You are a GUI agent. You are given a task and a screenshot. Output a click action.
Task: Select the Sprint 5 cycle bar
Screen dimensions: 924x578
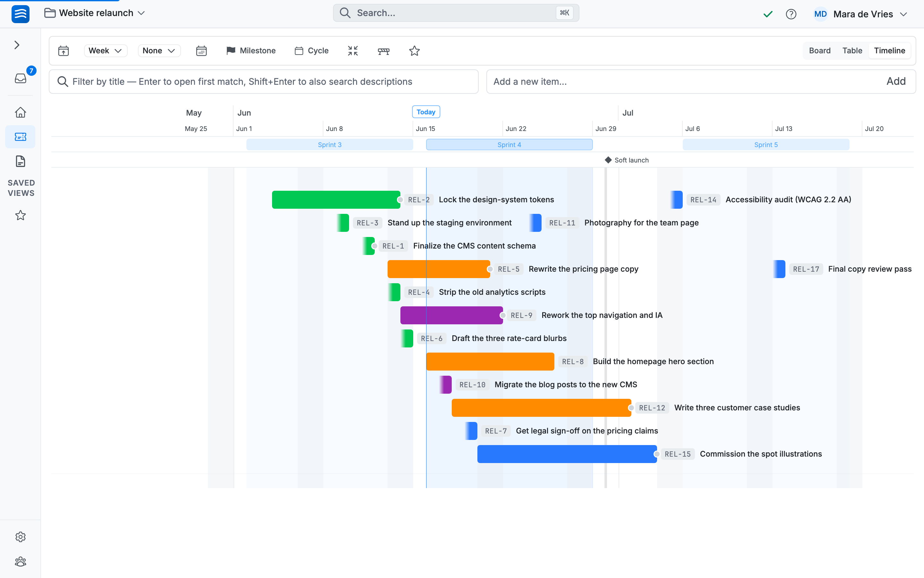coord(766,145)
